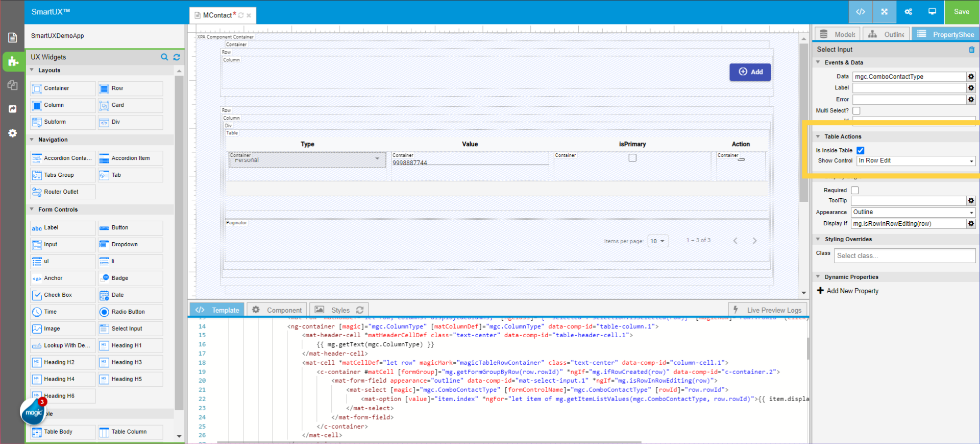The image size is (980, 444).
Task: Click Add New Property
Action: point(848,291)
